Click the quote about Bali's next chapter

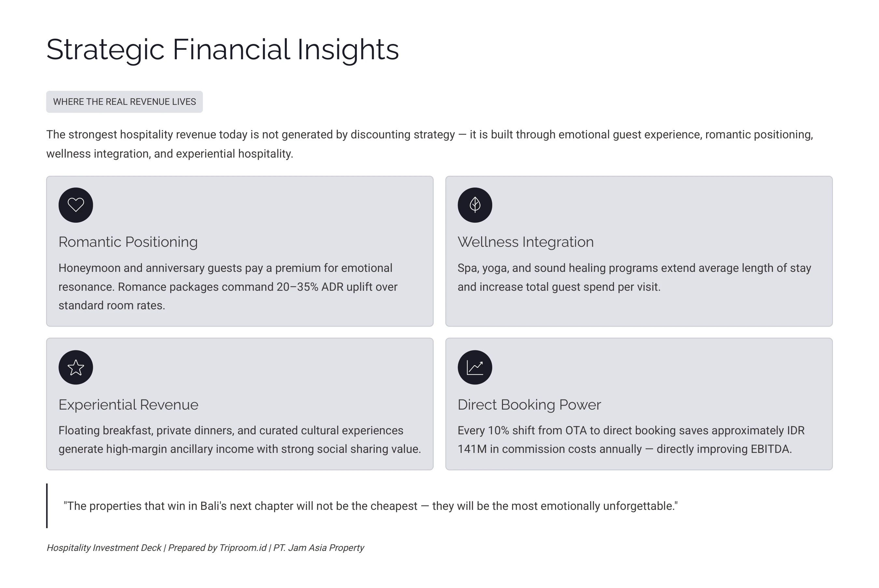tap(370, 506)
